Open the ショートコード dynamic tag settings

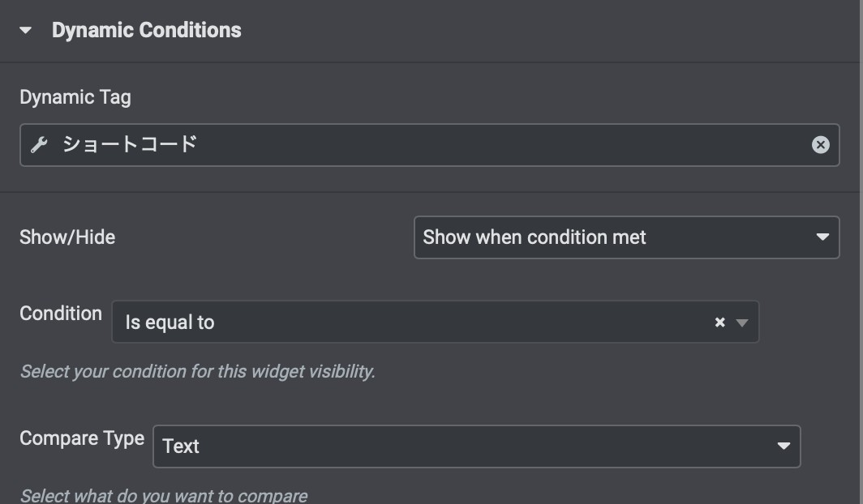click(x=129, y=144)
